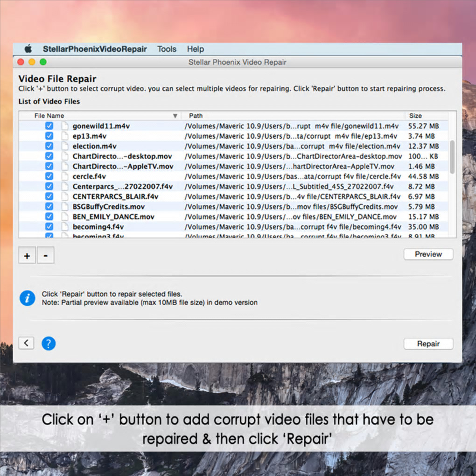Click the becoming4.f4v file icon

coord(65,226)
